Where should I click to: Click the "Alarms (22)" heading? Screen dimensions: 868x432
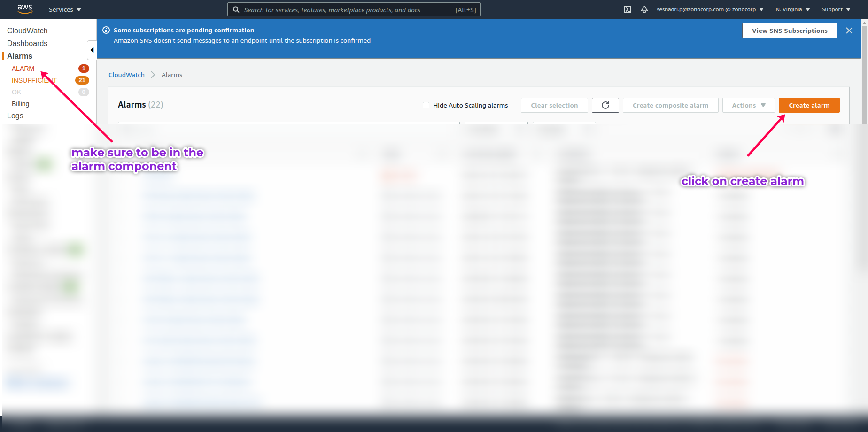tap(140, 105)
